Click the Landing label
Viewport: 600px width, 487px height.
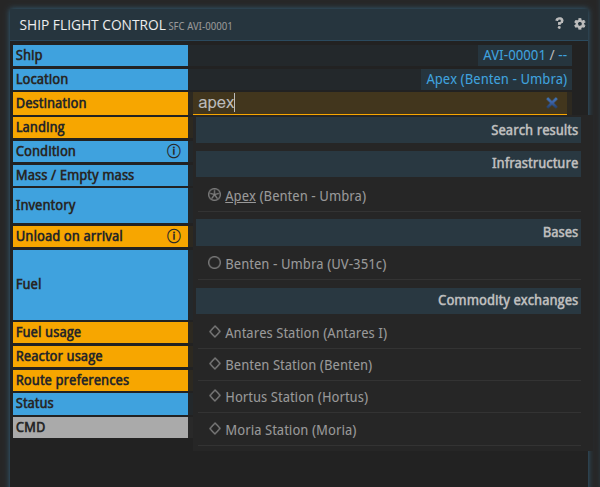tap(40, 127)
